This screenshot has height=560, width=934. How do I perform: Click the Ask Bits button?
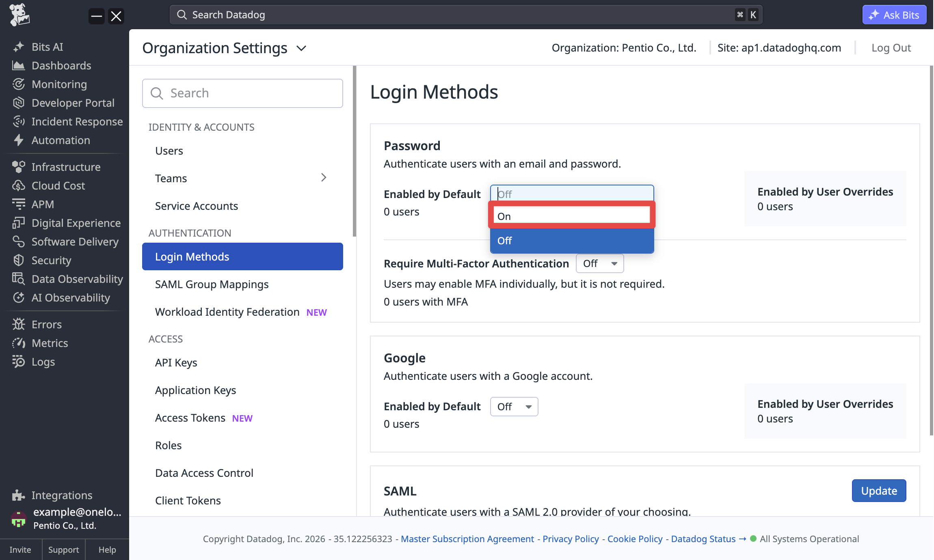894,15
